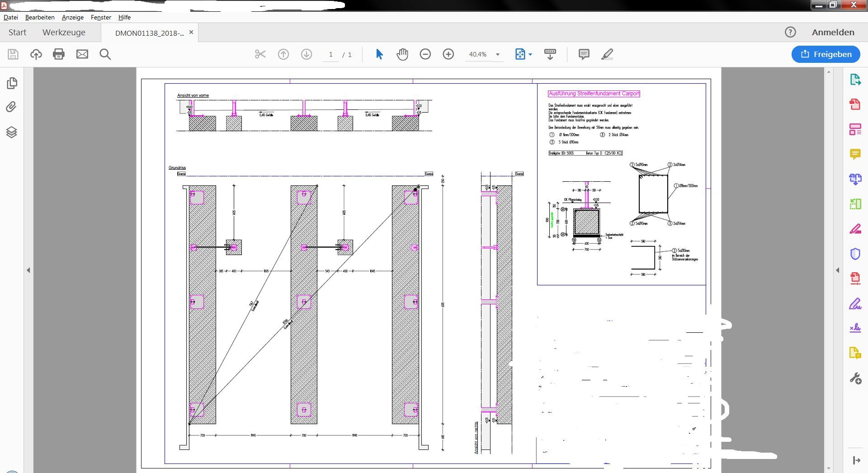Click Anmelden to sign in
The height and width of the screenshot is (473, 868).
point(833,33)
